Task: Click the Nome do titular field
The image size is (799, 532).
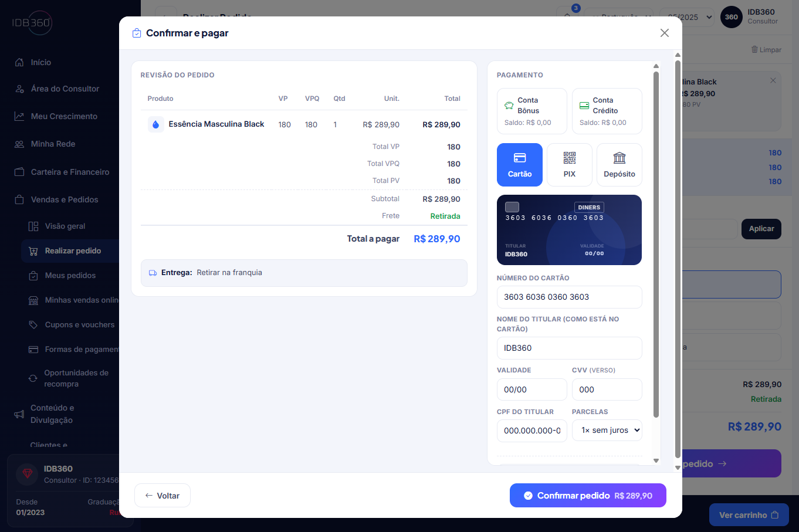Action: (570, 348)
